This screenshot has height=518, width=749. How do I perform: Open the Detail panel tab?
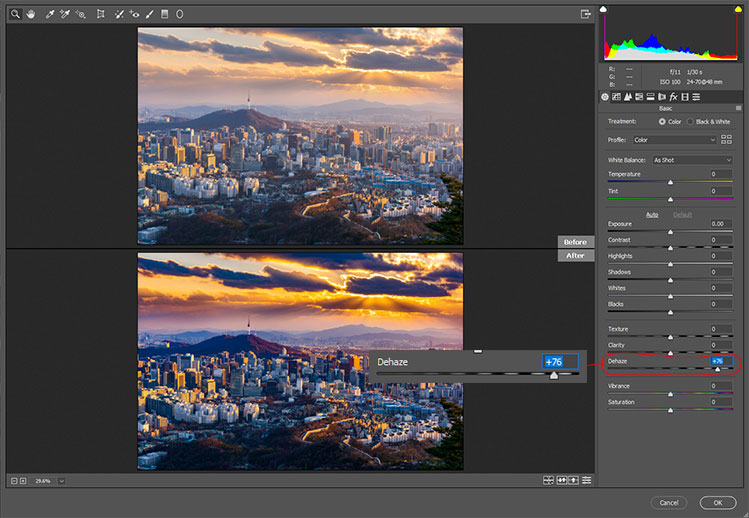tap(628, 97)
